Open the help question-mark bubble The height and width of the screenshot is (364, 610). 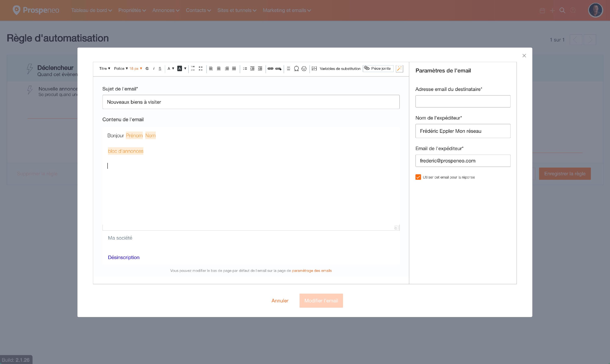click(x=573, y=10)
